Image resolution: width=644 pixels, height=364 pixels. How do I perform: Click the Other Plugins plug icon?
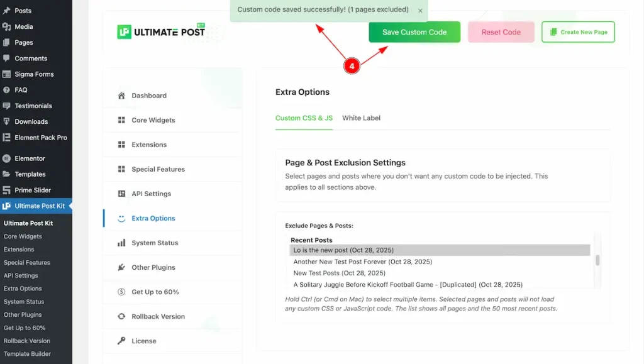[121, 268]
